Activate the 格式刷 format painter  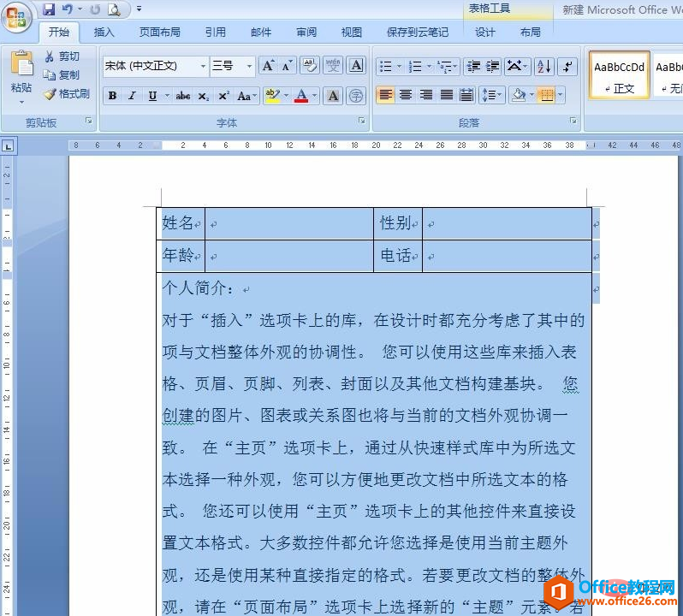[x=67, y=93]
